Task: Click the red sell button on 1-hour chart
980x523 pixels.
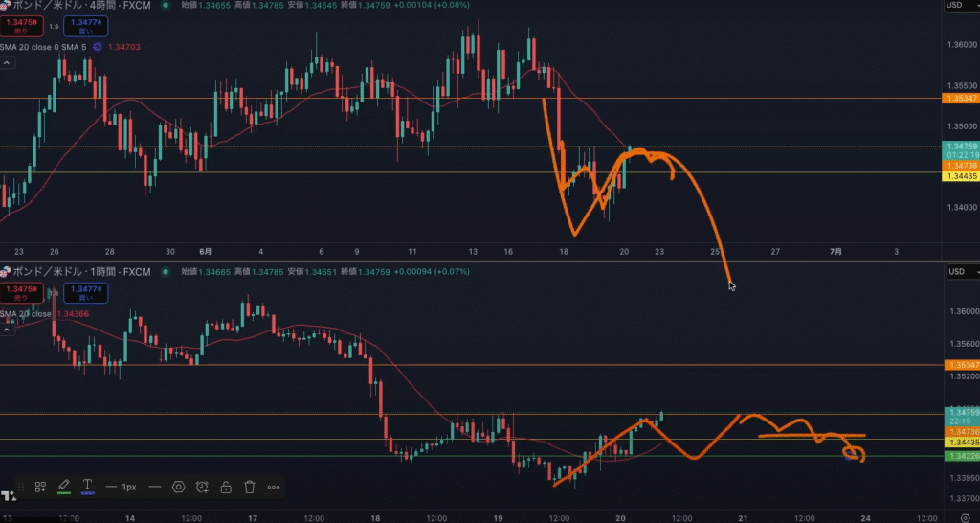Action: click(22, 293)
